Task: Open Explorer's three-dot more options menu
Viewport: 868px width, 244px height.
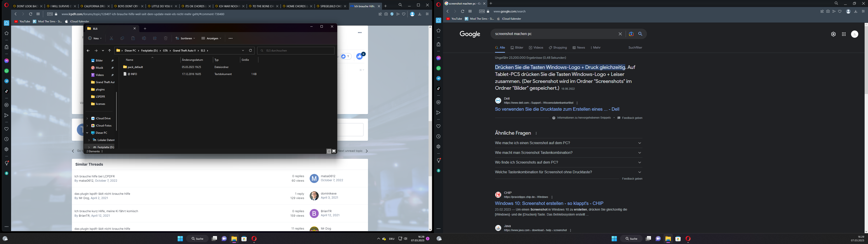Action: click(x=231, y=38)
